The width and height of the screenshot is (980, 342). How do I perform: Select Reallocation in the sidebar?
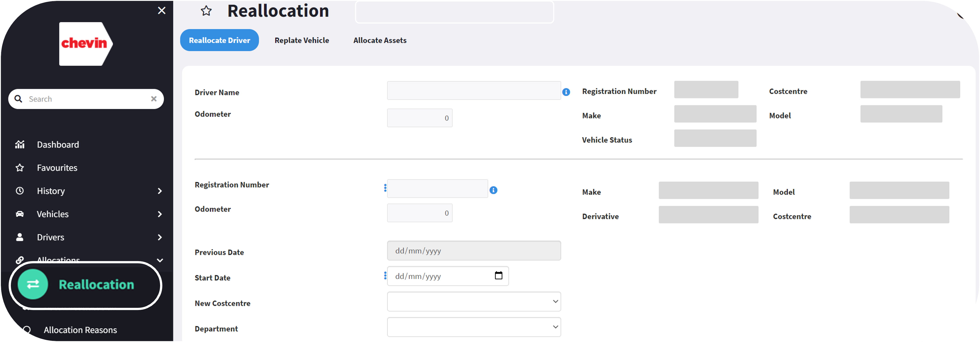tap(96, 285)
